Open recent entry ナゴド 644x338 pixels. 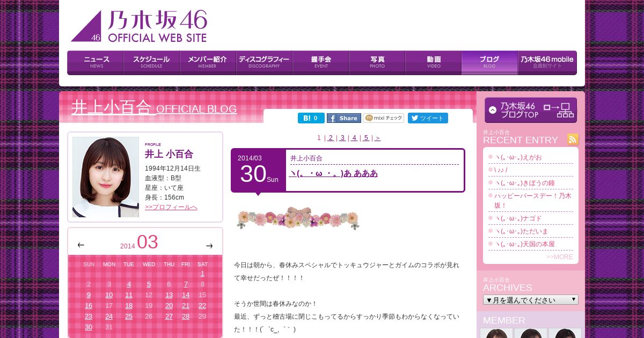click(x=518, y=218)
